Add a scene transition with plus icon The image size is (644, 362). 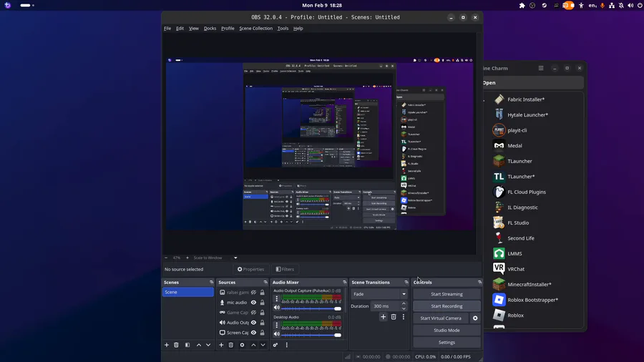tap(384, 317)
